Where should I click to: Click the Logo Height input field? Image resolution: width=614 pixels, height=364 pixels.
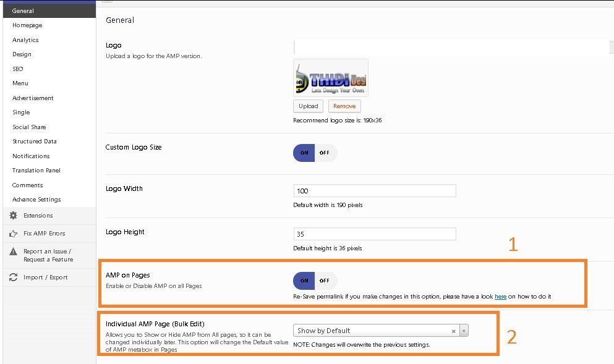click(x=374, y=234)
